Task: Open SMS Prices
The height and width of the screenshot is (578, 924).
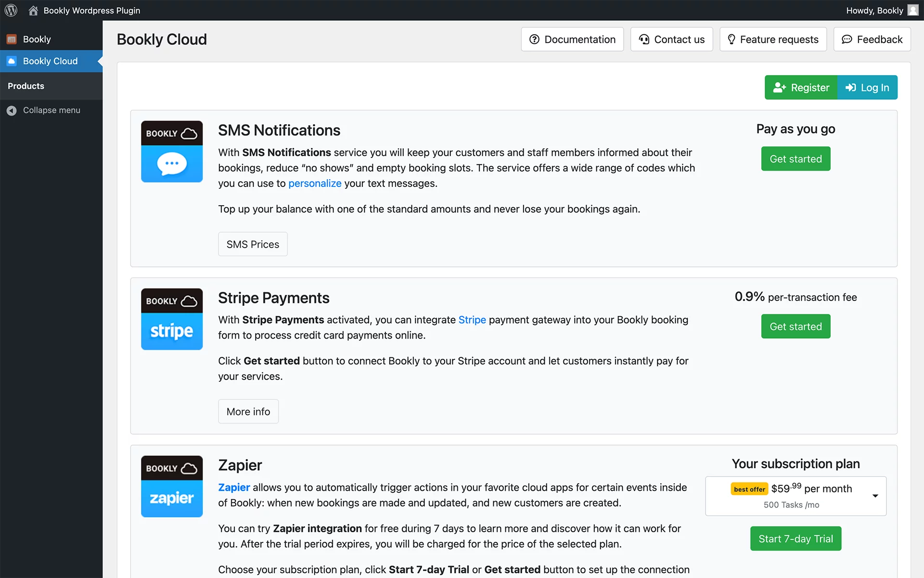Action: [253, 244]
